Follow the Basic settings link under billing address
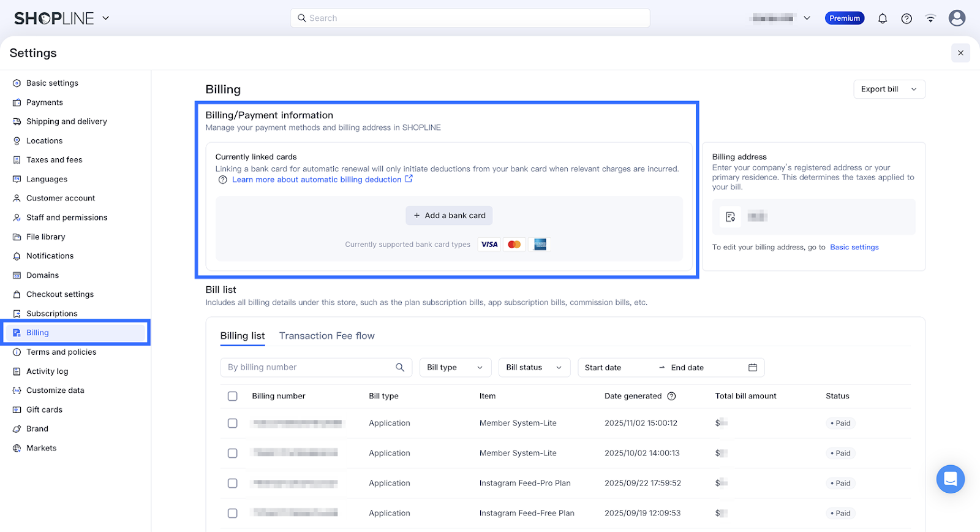Image resolution: width=980 pixels, height=532 pixels. pyautogui.click(x=854, y=247)
